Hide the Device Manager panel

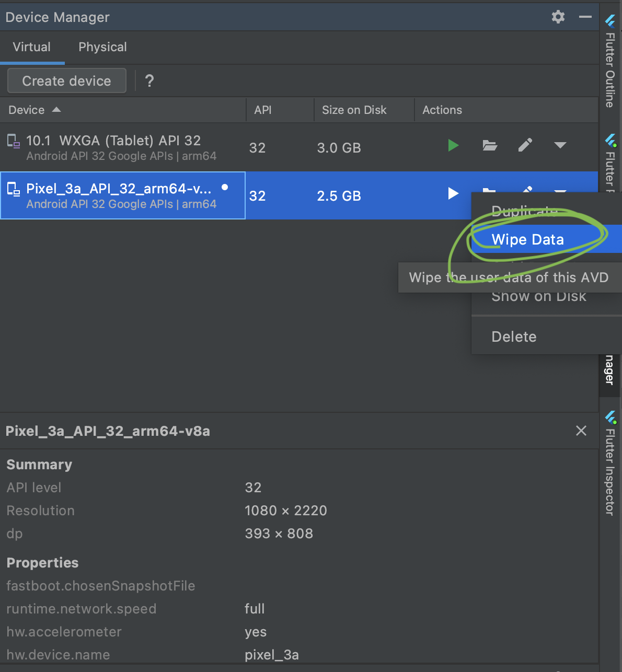tap(585, 17)
